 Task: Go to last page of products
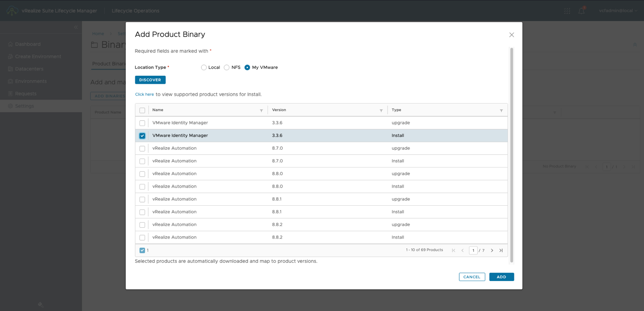point(501,250)
